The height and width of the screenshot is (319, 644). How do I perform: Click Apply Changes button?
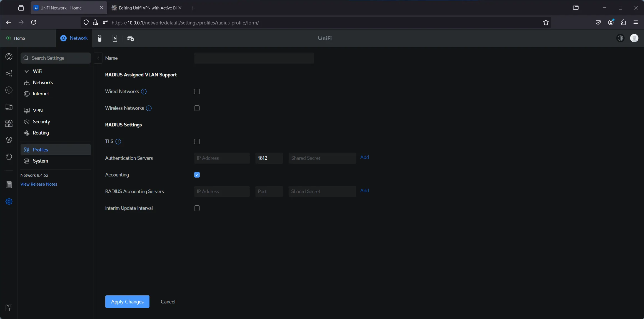point(127,302)
